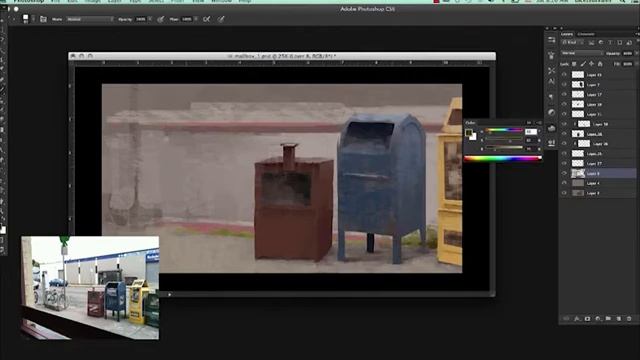Filter layers by shape layers icon
This screenshot has width=640, height=360.
pyautogui.click(x=620, y=42)
